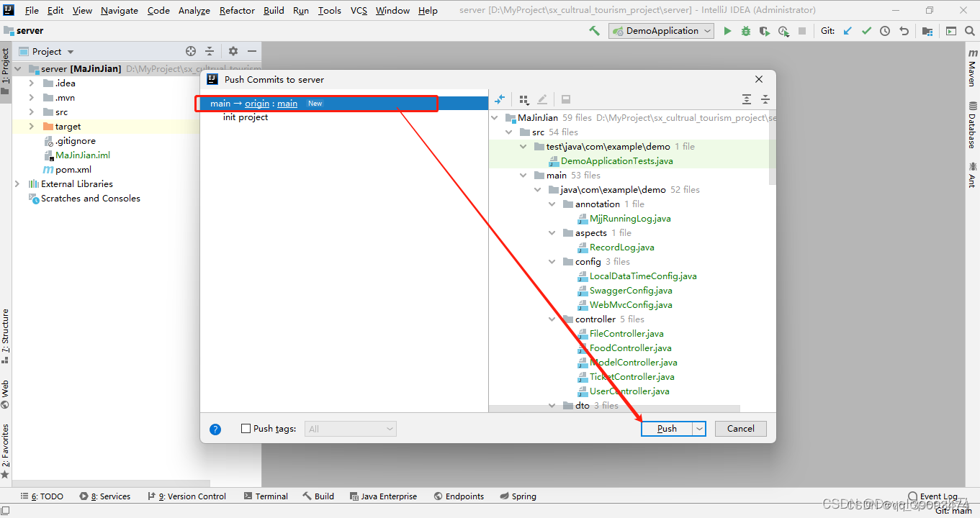
Task: Expand the .mvn folder
Action: 31,98
